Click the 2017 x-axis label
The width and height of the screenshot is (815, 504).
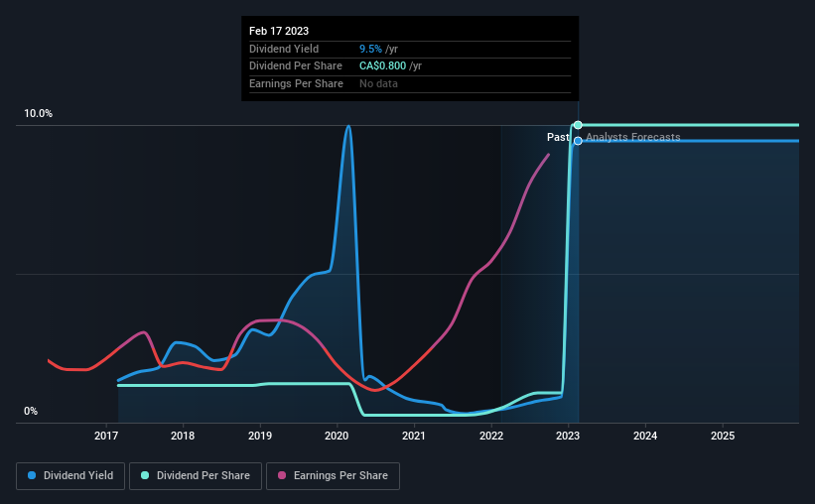point(106,436)
